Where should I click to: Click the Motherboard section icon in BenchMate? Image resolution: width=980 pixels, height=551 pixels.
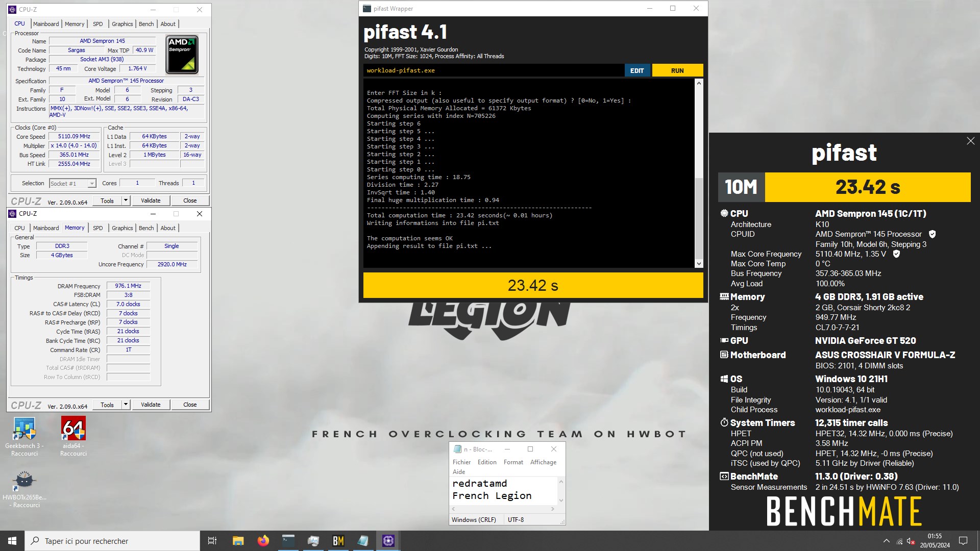click(x=724, y=355)
